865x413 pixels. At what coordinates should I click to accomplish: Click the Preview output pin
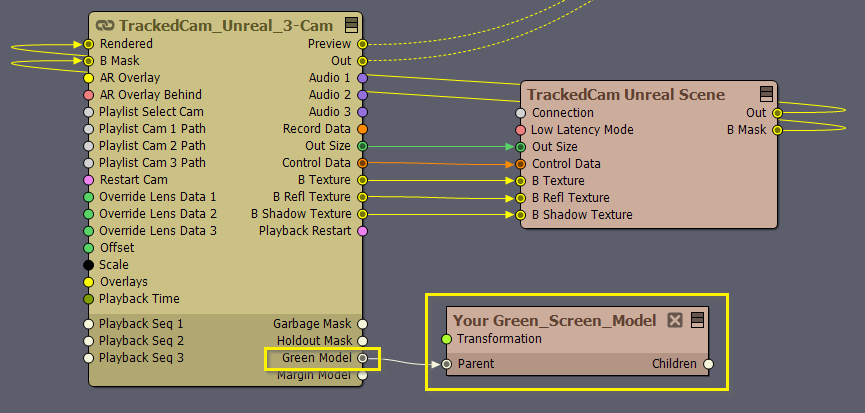tap(363, 44)
